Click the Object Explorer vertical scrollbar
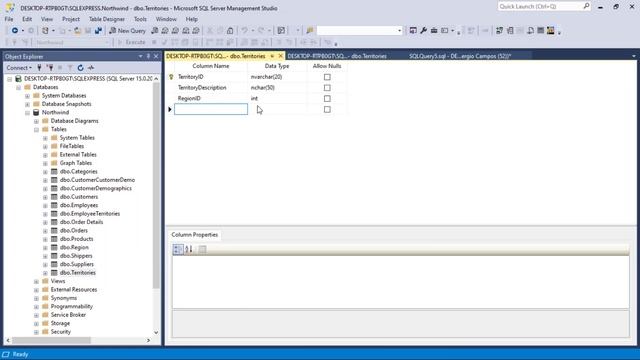The image size is (640, 360). click(x=156, y=186)
